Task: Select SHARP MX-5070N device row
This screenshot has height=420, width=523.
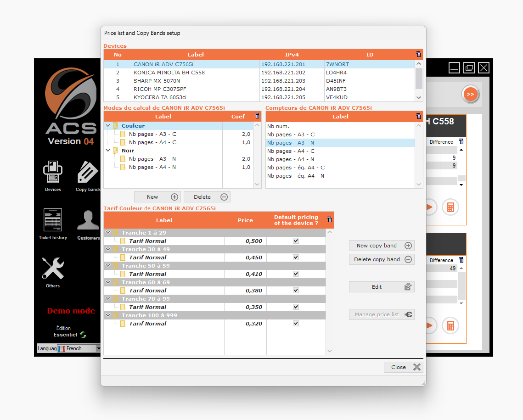Action: coord(259,81)
